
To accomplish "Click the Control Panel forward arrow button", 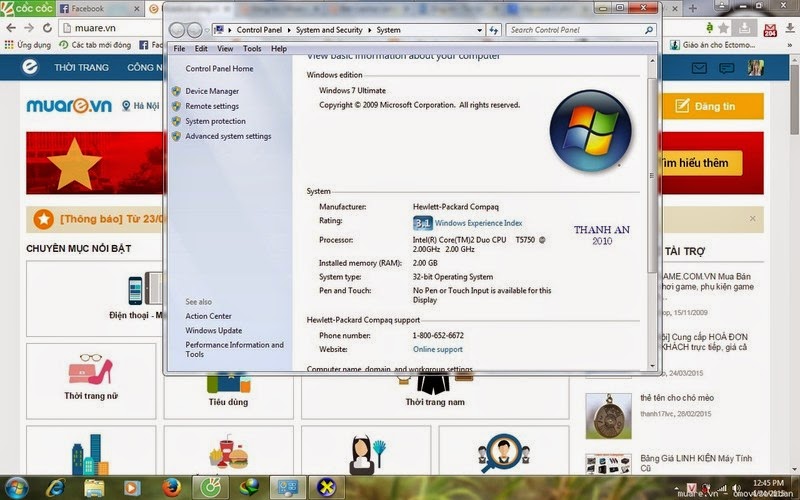I will [x=194, y=30].
